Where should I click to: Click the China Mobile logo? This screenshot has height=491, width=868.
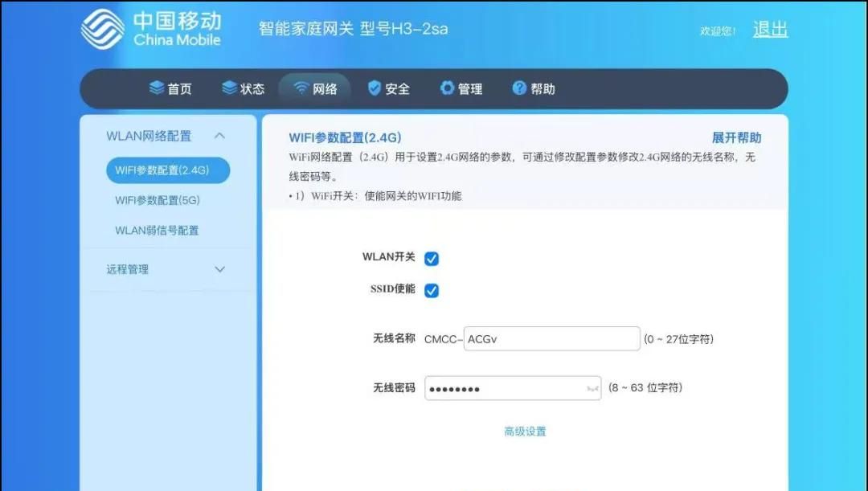[x=103, y=29]
